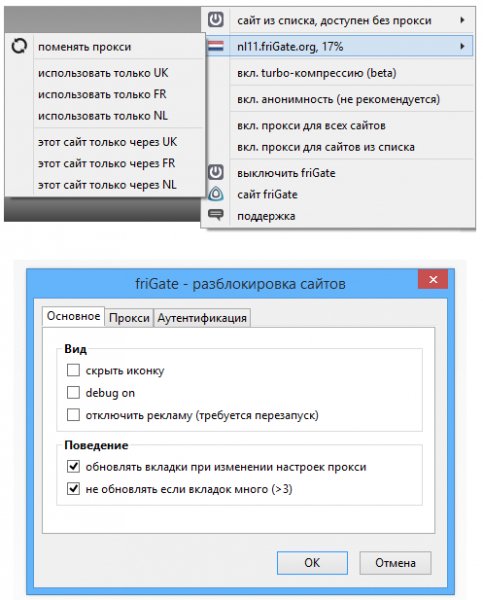
Task: Toggle the debug on checkbox
Action: tap(73, 393)
